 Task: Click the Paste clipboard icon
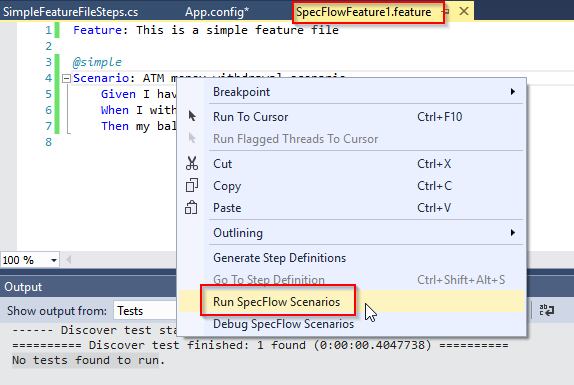point(191,208)
